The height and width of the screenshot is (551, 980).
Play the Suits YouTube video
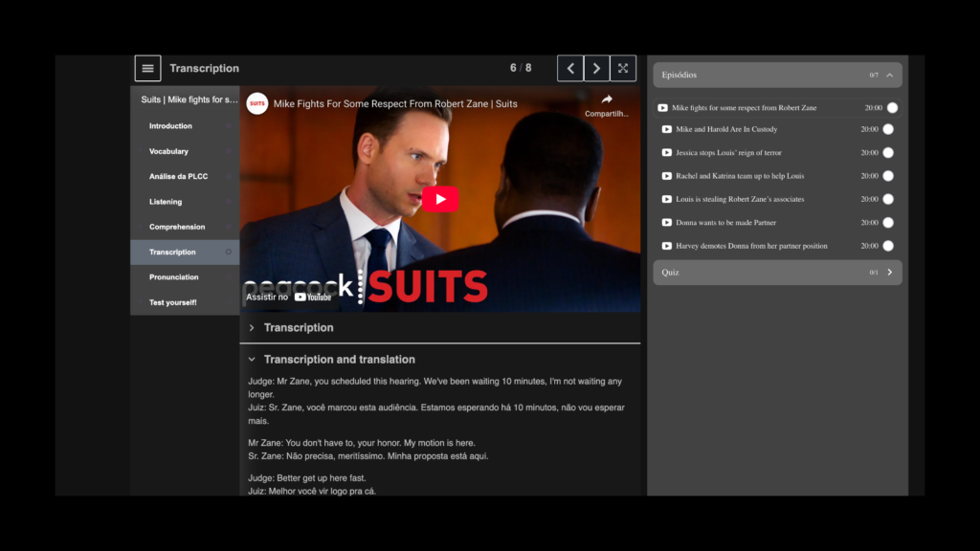[x=440, y=199]
